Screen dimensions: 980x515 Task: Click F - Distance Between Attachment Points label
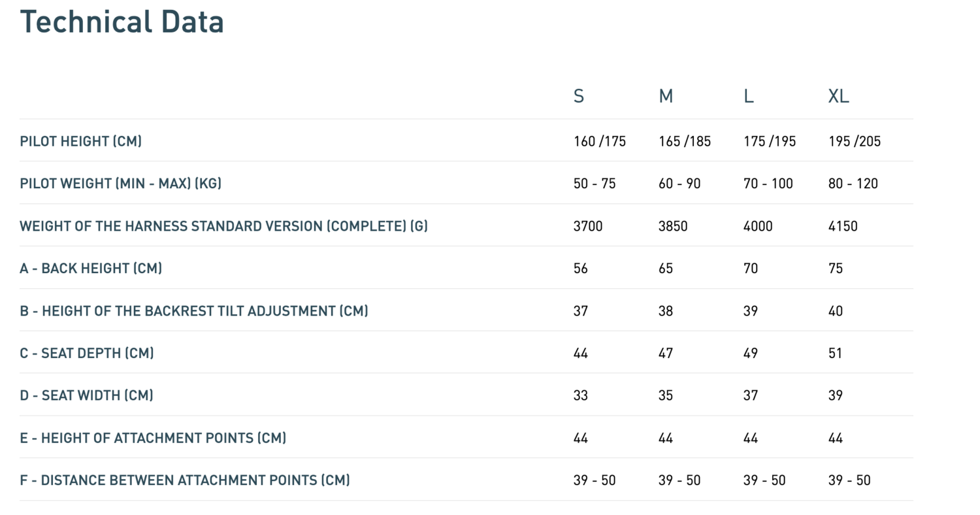point(185,480)
